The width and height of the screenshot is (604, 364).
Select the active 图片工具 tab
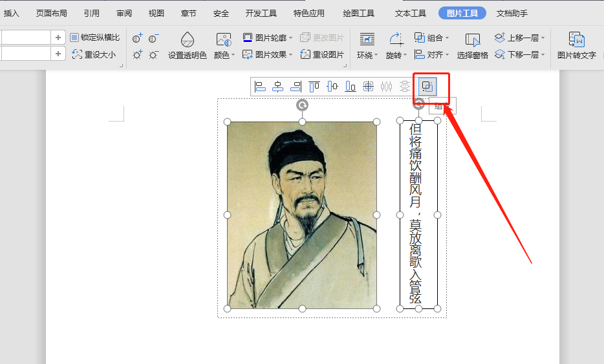click(x=462, y=14)
